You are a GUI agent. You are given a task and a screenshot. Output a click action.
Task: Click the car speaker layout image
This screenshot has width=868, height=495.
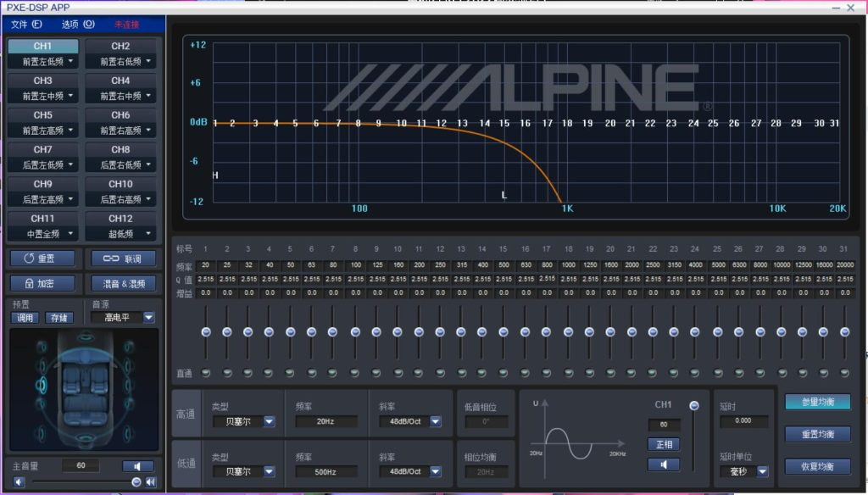coord(83,389)
